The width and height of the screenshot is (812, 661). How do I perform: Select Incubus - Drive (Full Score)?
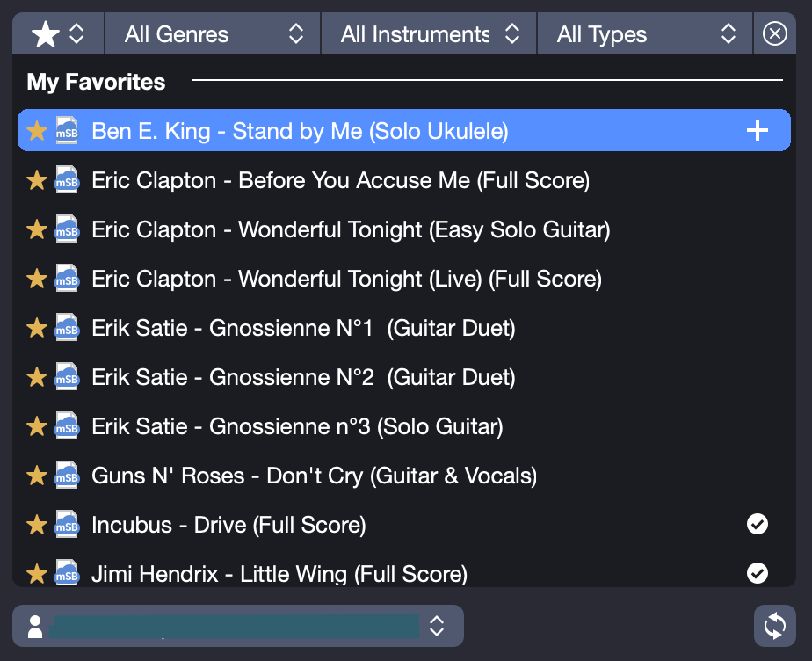[x=404, y=525]
